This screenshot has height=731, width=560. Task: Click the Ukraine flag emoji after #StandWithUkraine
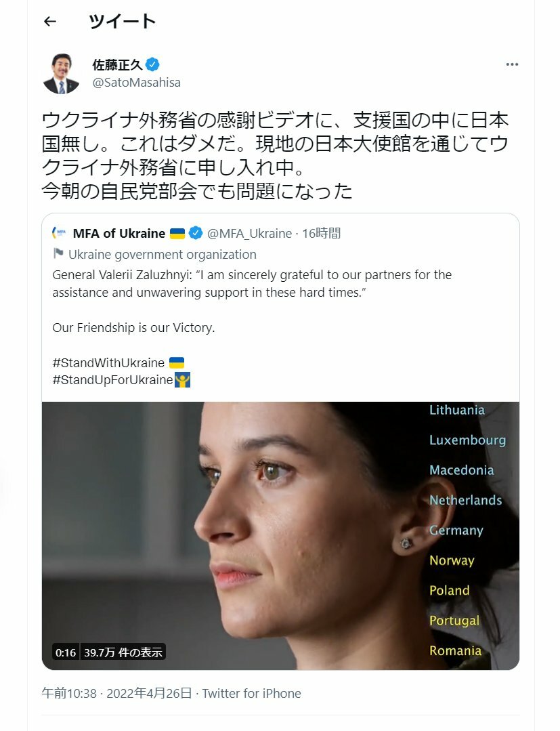(177, 362)
